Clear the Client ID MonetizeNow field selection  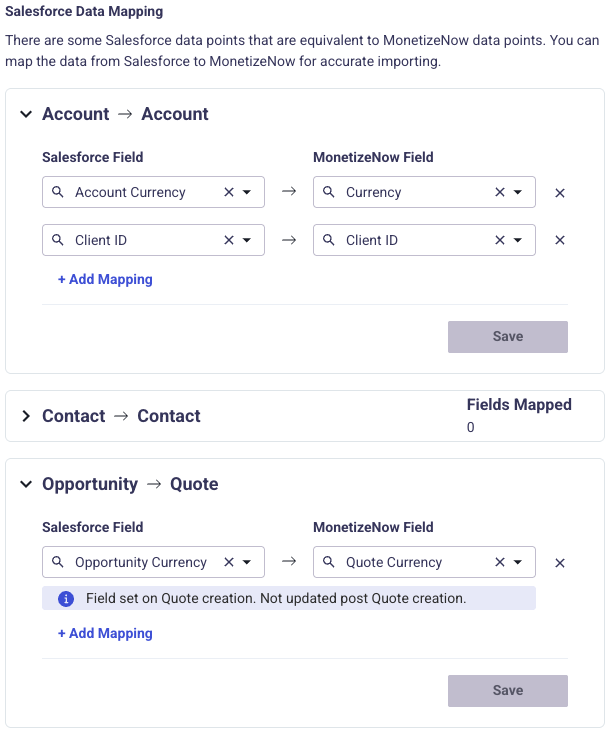(499, 240)
